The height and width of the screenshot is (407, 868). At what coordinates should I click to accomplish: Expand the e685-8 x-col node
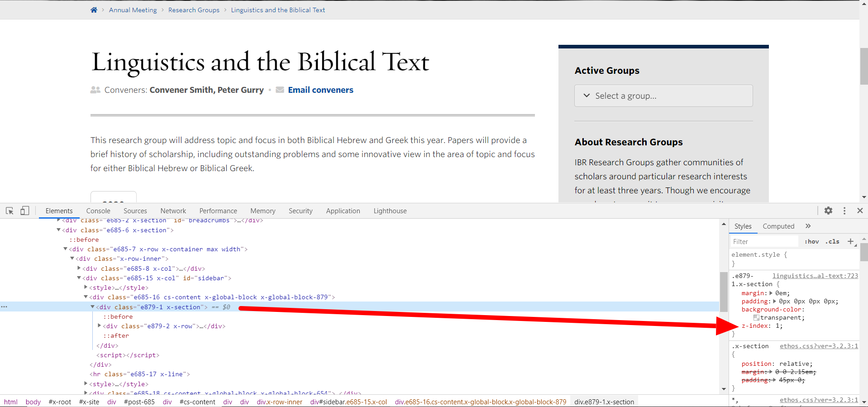79,268
